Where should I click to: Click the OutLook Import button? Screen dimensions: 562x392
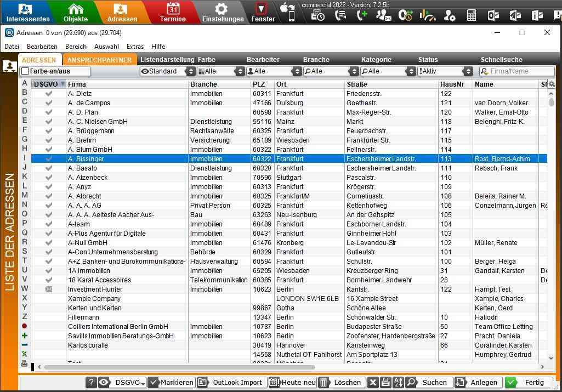pos(231,383)
